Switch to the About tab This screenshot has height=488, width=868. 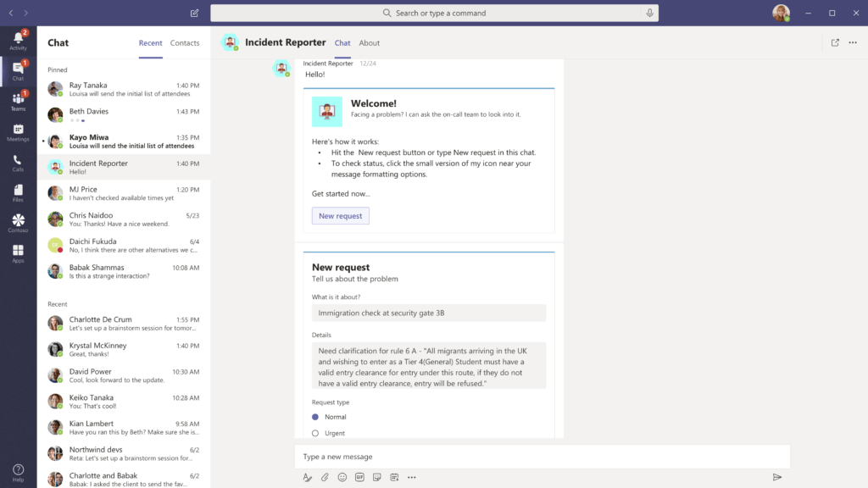click(x=369, y=42)
